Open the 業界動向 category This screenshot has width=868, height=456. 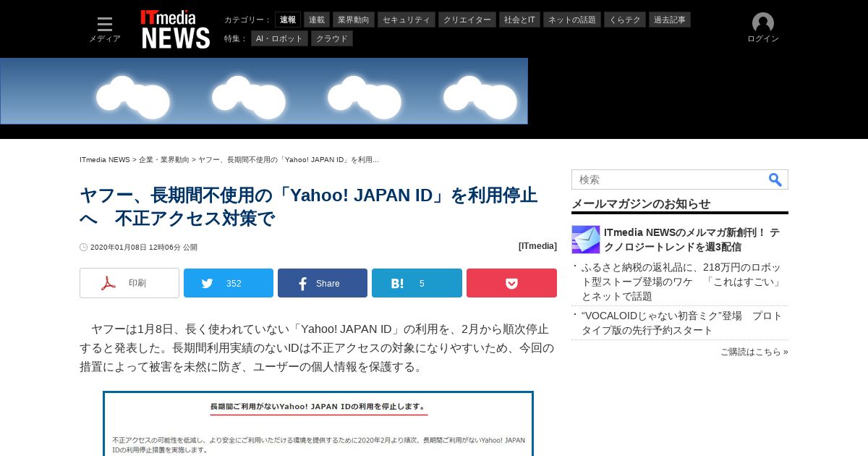[x=354, y=20]
